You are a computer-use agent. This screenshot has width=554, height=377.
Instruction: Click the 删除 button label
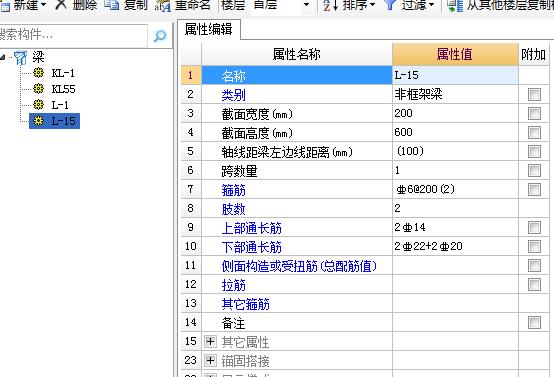[x=85, y=5]
